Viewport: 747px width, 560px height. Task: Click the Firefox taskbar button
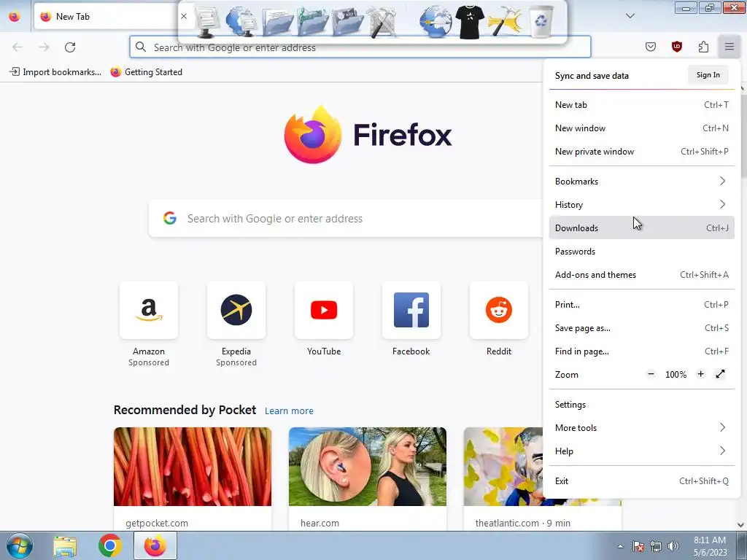click(155, 545)
